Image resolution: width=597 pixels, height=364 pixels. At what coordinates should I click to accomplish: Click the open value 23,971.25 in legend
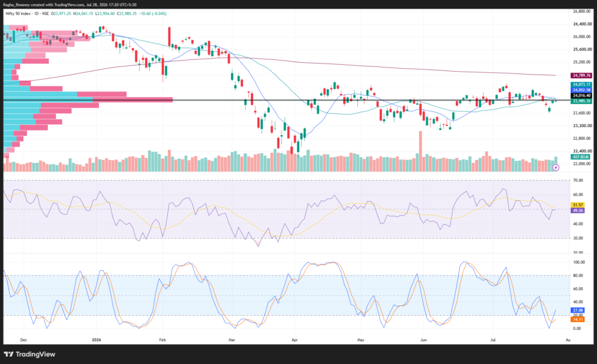click(x=62, y=13)
